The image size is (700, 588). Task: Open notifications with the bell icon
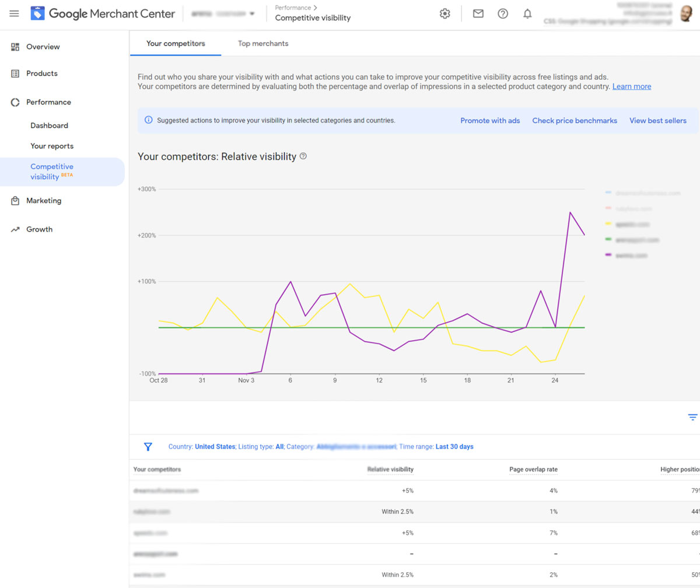click(527, 13)
